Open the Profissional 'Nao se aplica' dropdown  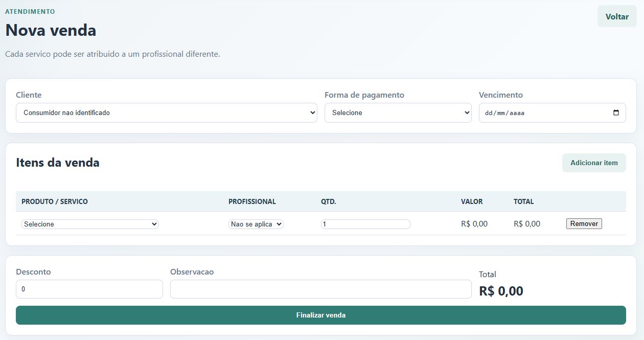[256, 224]
